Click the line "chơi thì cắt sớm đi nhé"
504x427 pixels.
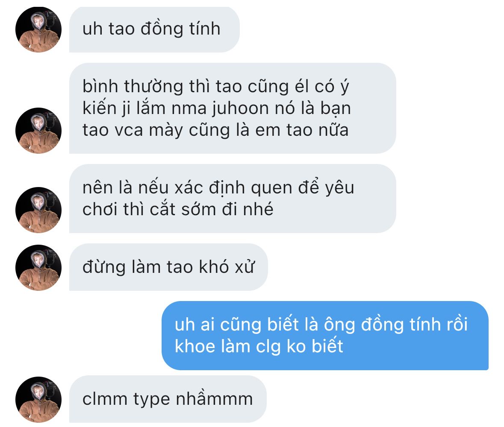tap(178, 209)
